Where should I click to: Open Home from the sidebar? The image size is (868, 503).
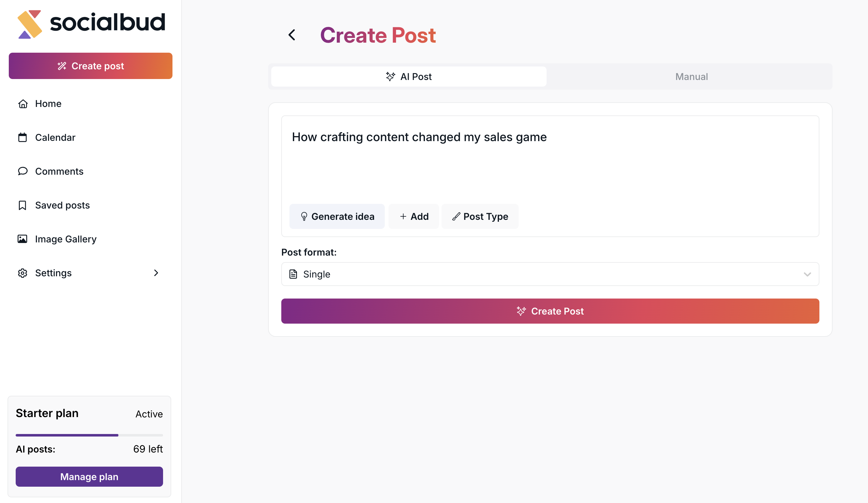(x=48, y=104)
